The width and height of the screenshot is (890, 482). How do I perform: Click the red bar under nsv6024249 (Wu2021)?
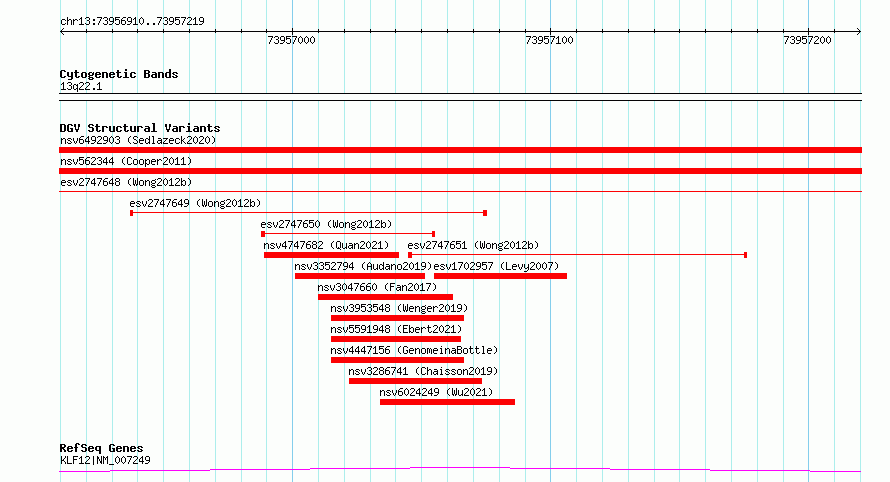tap(447, 402)
